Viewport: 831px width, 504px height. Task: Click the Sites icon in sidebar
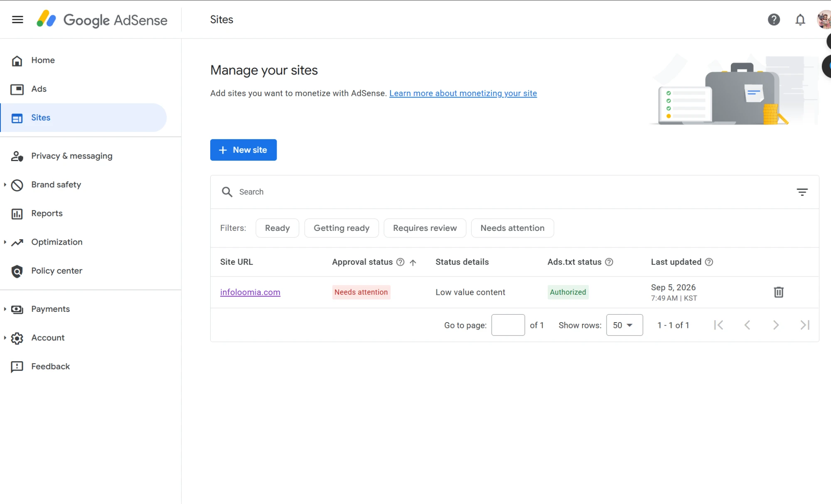pos(17,118)
